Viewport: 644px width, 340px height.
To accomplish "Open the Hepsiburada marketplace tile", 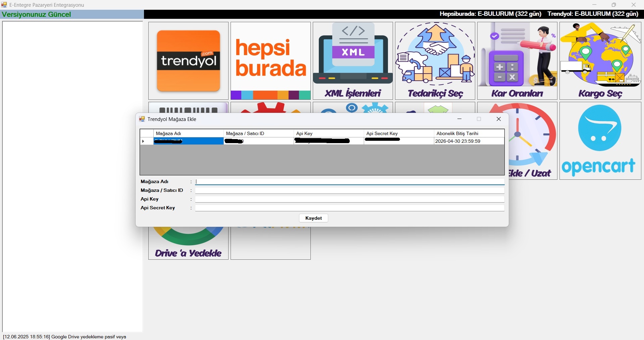I will (270, 61).
